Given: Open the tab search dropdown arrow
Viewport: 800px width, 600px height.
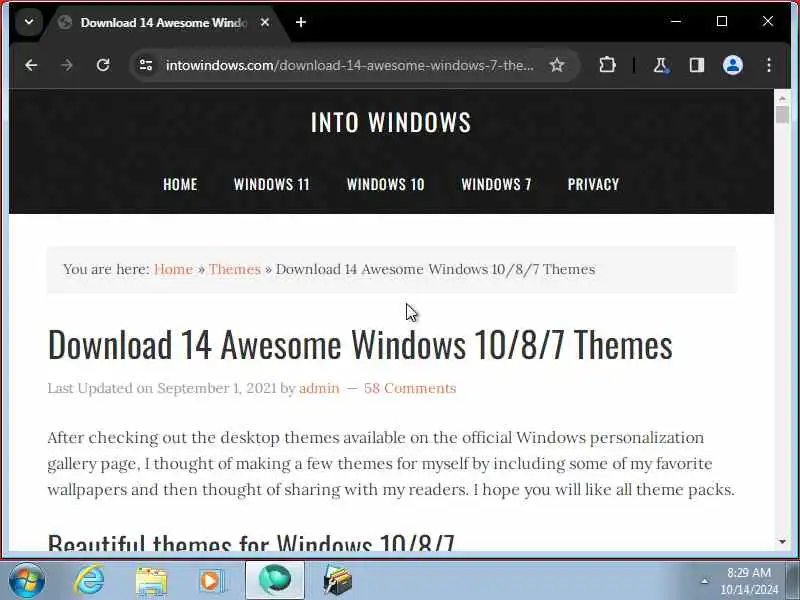Looking at the screenshot, I should pos(29,22).
